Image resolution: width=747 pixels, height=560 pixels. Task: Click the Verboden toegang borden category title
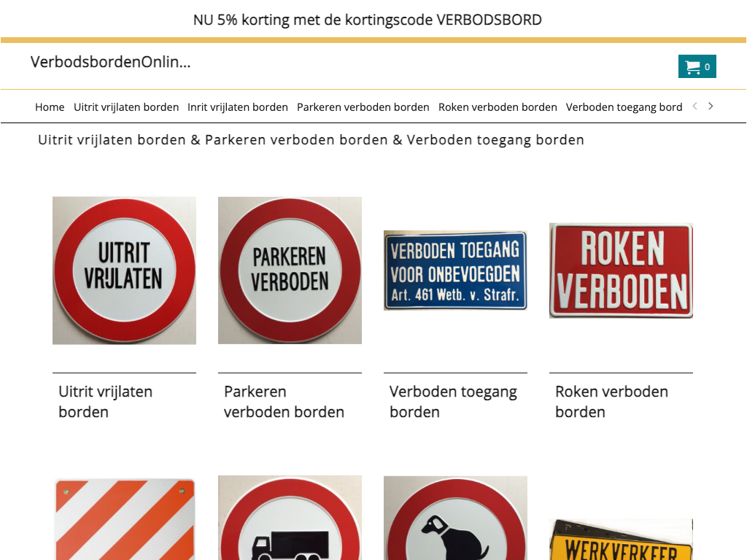[x=453, y=402]
